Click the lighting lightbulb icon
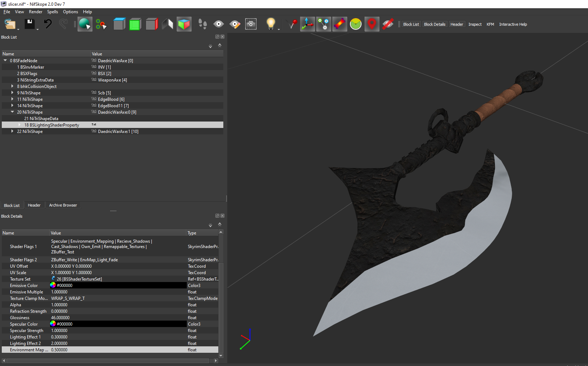The width and height of the screenshot is (588, 366). click(271, 24)
